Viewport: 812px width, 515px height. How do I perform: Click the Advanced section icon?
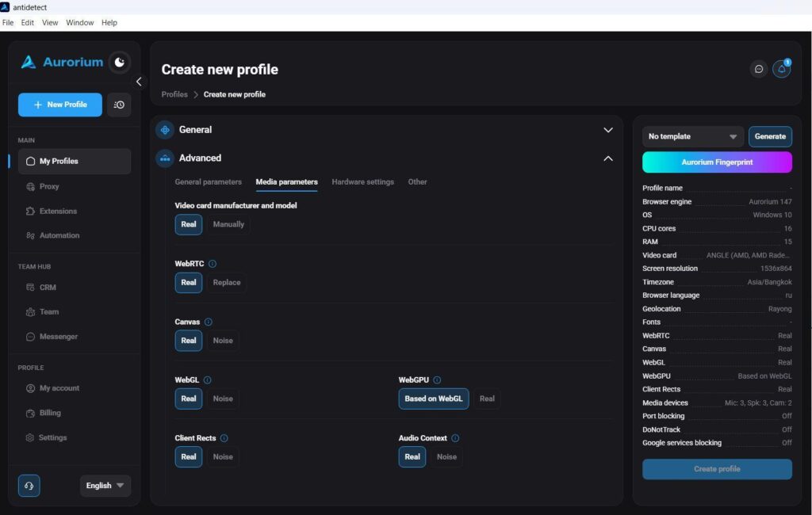(x=165, y=158)
